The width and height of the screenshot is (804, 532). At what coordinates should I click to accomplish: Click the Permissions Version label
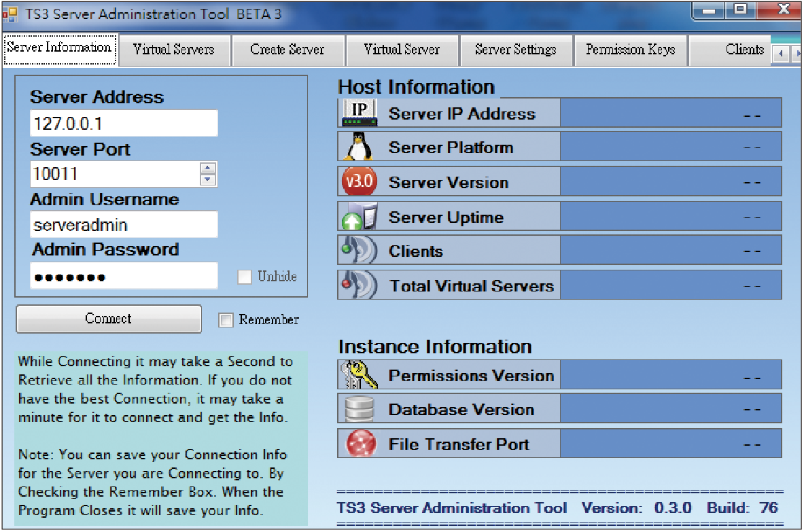(471, 376)
